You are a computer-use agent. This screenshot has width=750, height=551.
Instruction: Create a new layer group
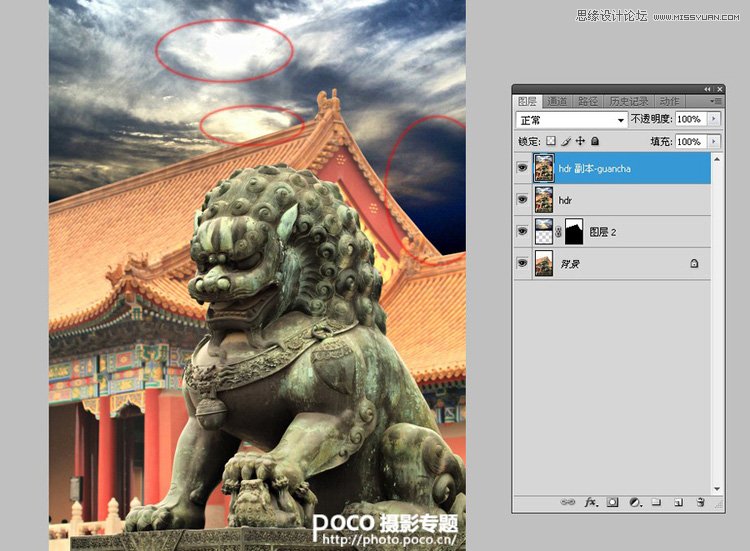(x=657, y=502)
